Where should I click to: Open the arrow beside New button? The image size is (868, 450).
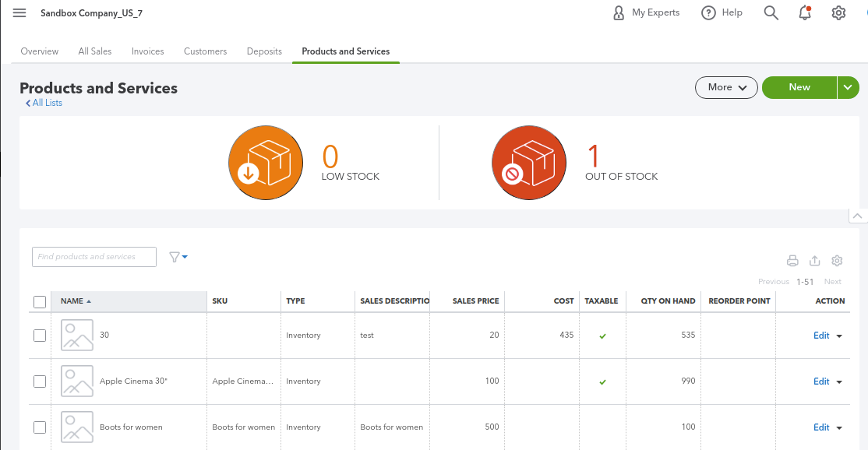click(848, 87)
